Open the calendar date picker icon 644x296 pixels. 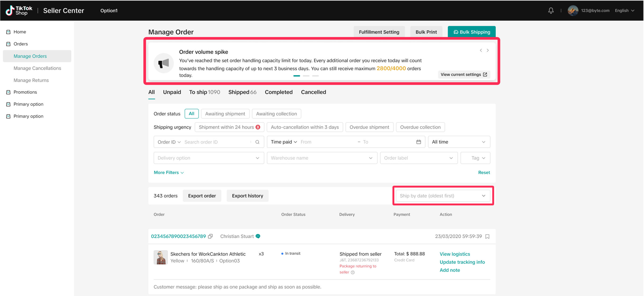(418, 142)
